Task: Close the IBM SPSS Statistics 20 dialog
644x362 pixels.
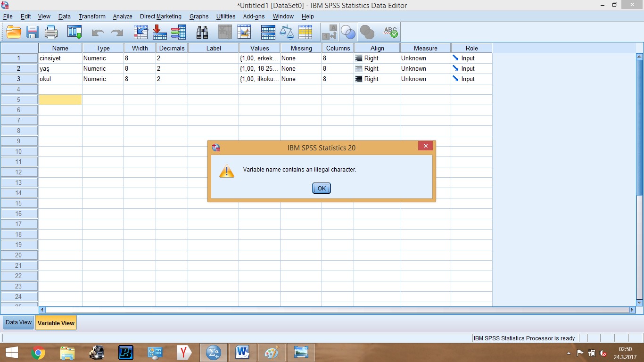Action: [425, 146]
